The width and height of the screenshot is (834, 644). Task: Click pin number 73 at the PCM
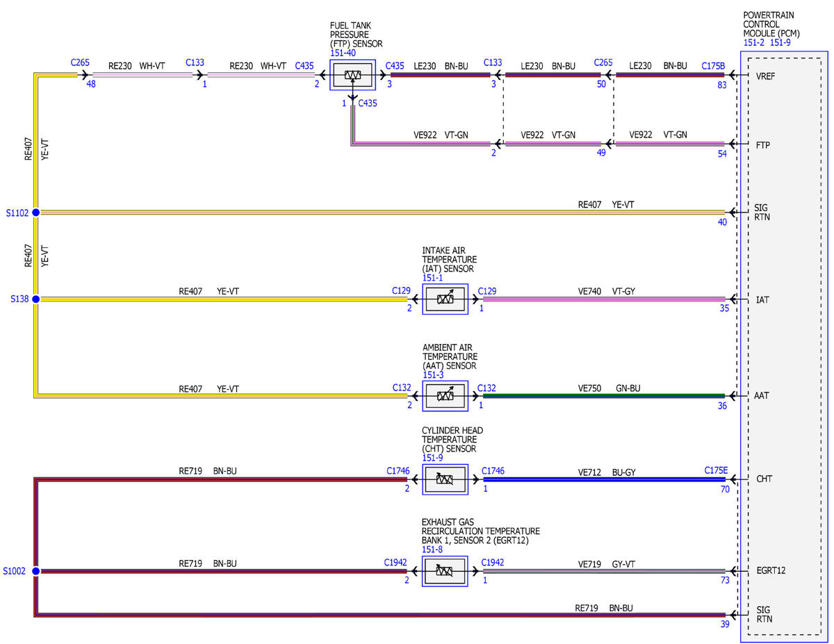click(725, 581)
